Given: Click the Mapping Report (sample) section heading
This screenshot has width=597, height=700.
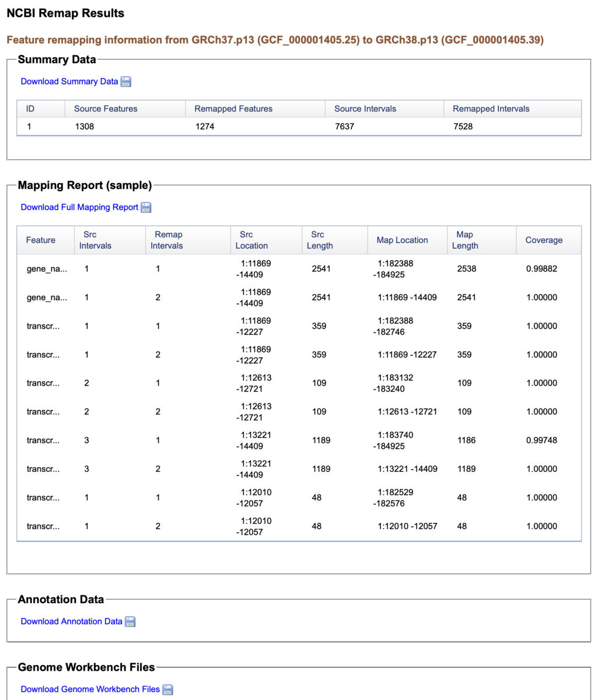Looking at the screenshot, I should pyautogui.click(x=85, y=185).
